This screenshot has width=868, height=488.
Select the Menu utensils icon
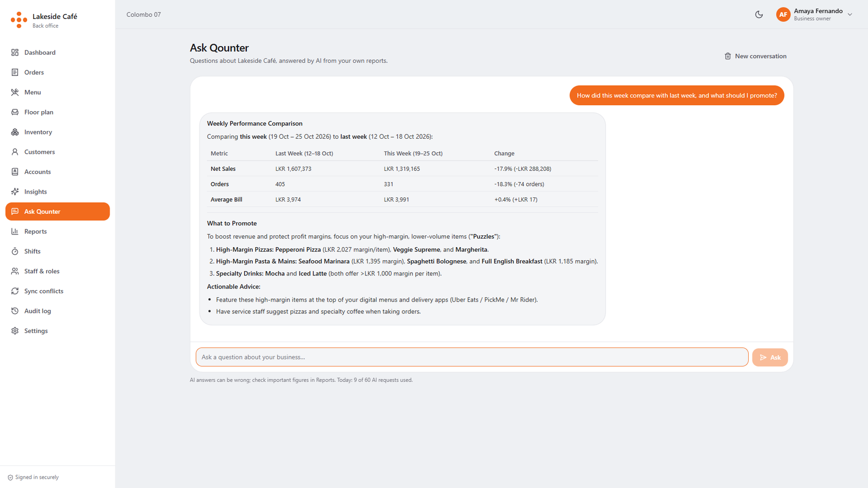[x=15, y=92]
